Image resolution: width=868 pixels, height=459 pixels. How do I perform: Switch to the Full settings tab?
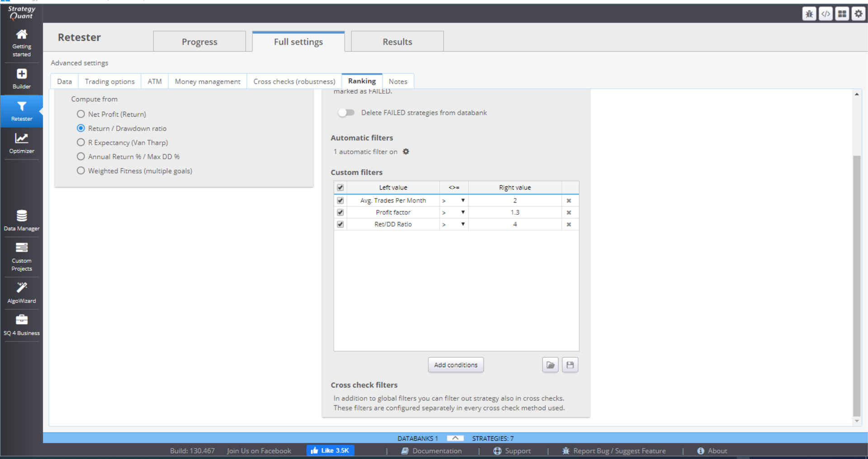click(299, 42)
